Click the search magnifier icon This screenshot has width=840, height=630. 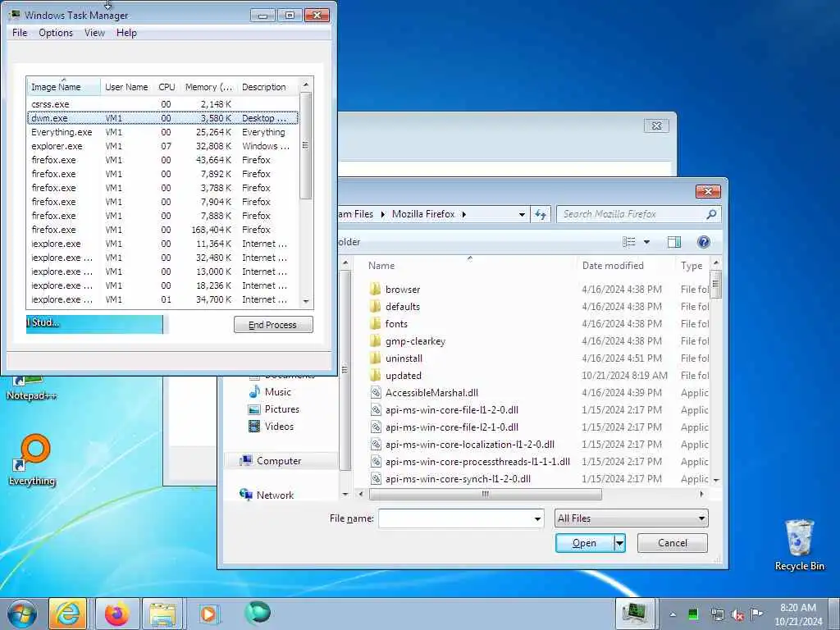711,214
